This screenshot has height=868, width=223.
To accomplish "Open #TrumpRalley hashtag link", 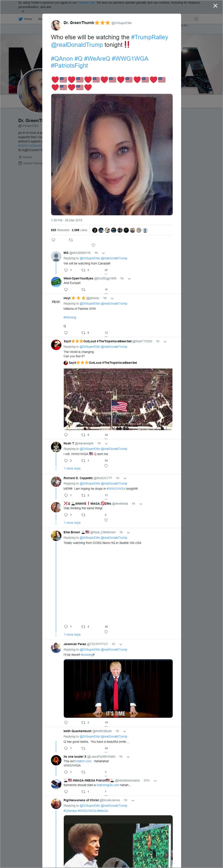I will (x=149, y=37).
